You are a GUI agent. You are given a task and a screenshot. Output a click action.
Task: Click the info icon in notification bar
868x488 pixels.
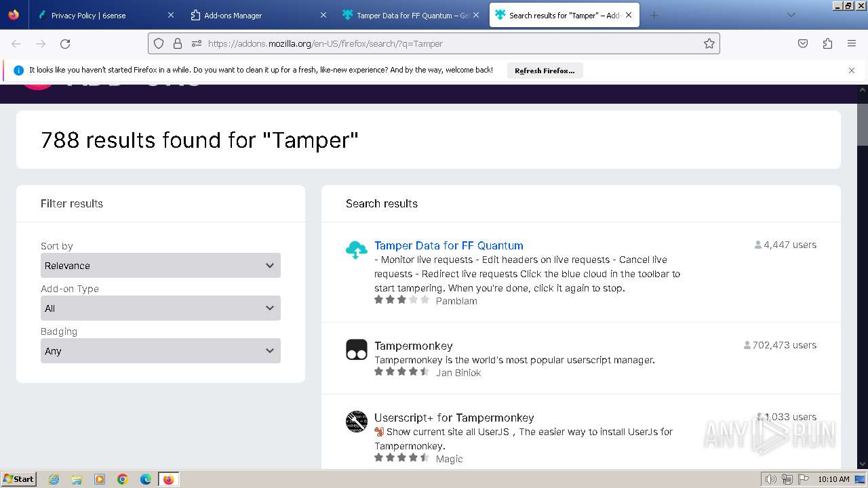[x=18, y=70]
